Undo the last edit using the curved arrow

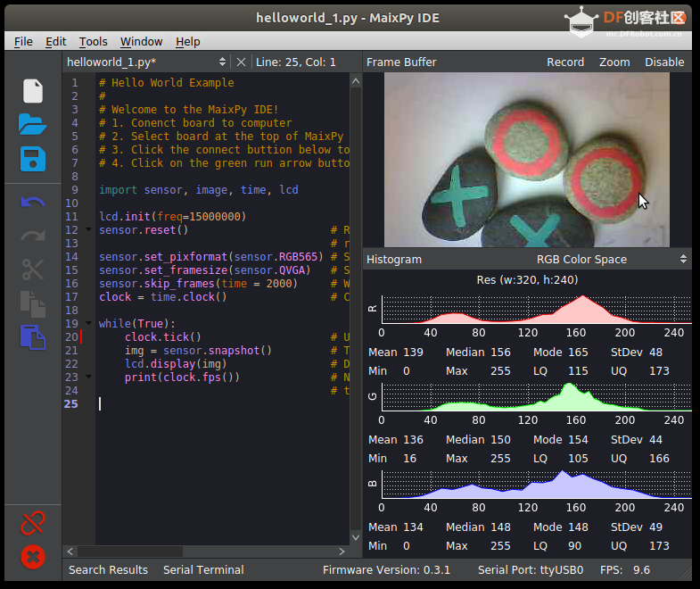(33, 203)
